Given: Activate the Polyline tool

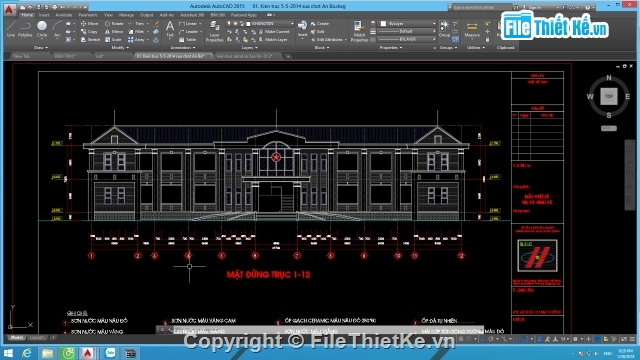Looking at the screenshot, I should (x=25, y=29).
